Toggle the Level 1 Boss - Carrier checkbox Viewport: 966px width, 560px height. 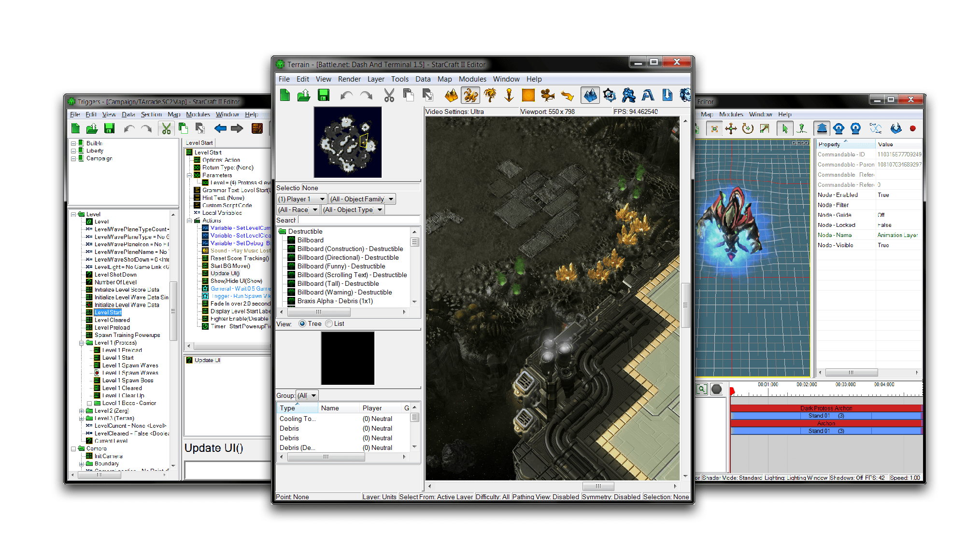tap(89, 403)
